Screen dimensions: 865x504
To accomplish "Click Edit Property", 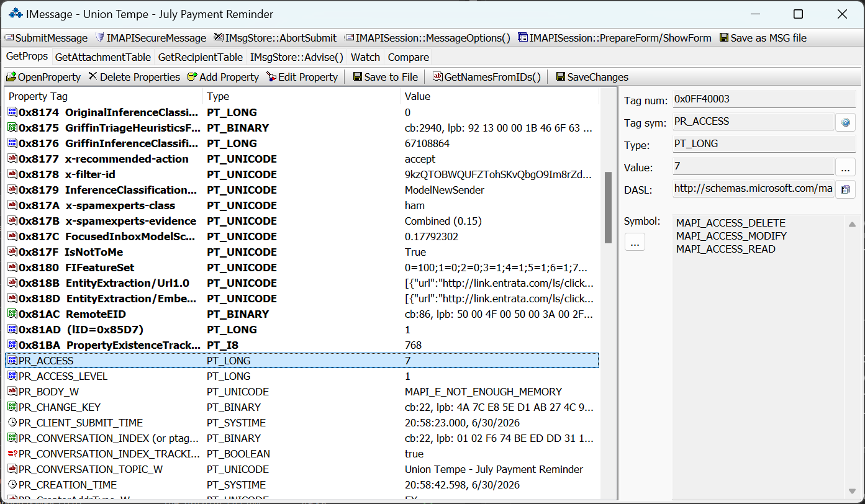I will click(x=302, y=77).
